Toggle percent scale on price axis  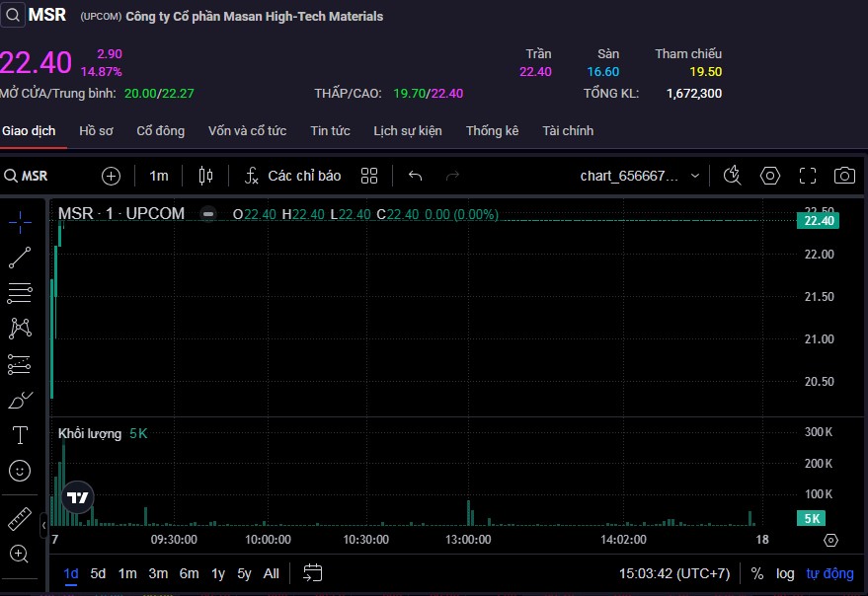(757, 573)
